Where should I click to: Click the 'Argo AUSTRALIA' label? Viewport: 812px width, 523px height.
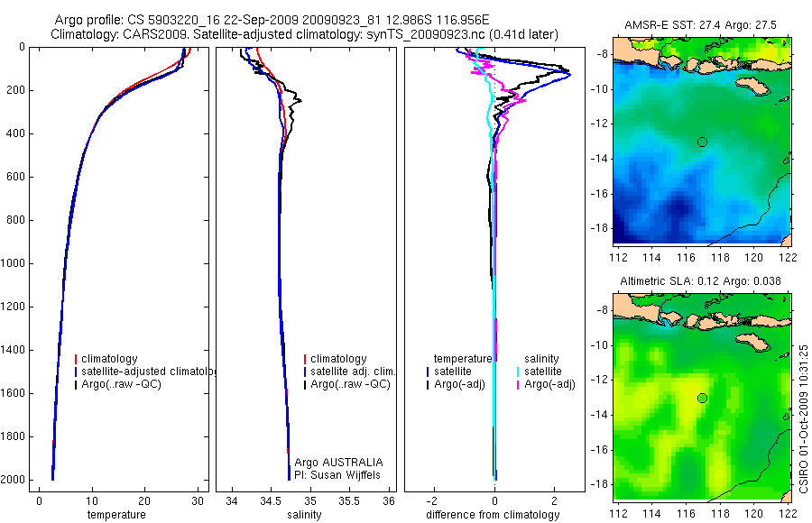(338, 463)
